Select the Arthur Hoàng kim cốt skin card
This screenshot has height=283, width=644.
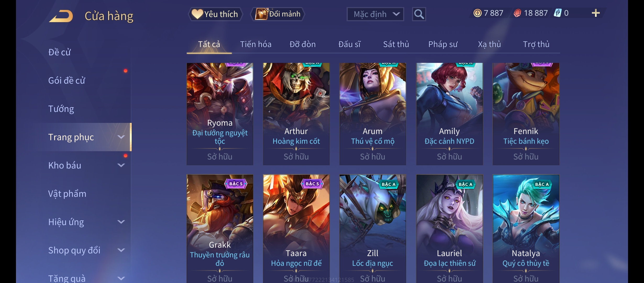click(296, 114)
